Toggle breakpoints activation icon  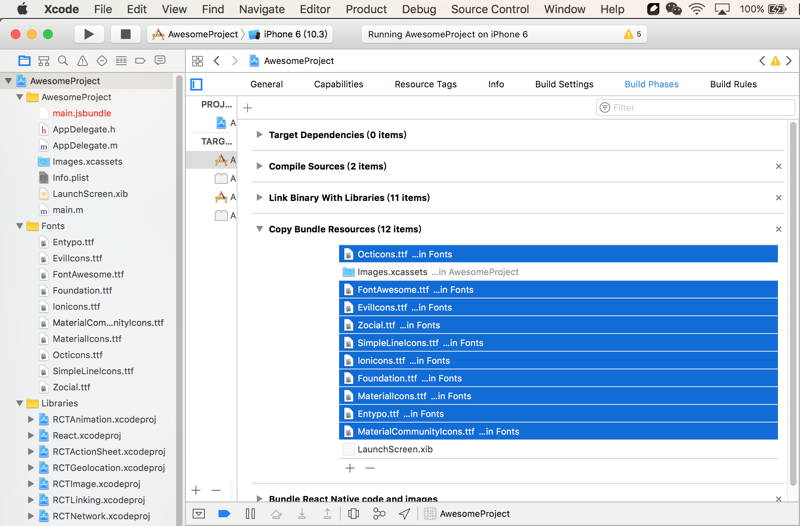coord(224,514)
